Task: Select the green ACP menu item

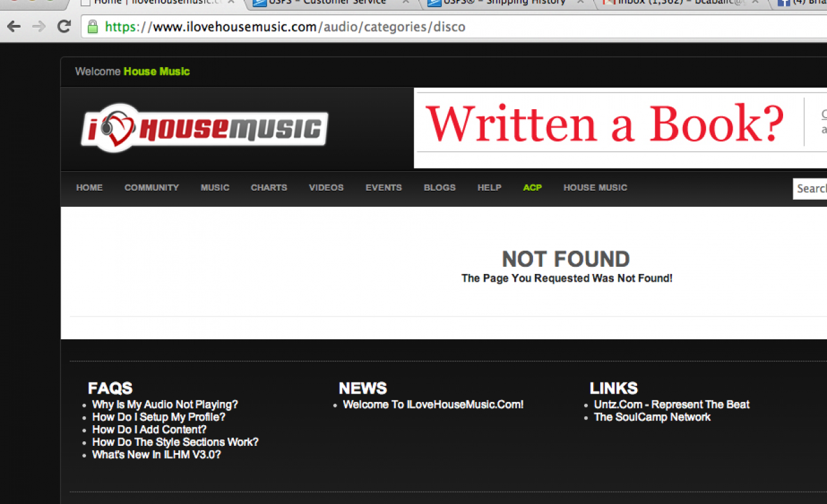Action: (x=532, y=187)
